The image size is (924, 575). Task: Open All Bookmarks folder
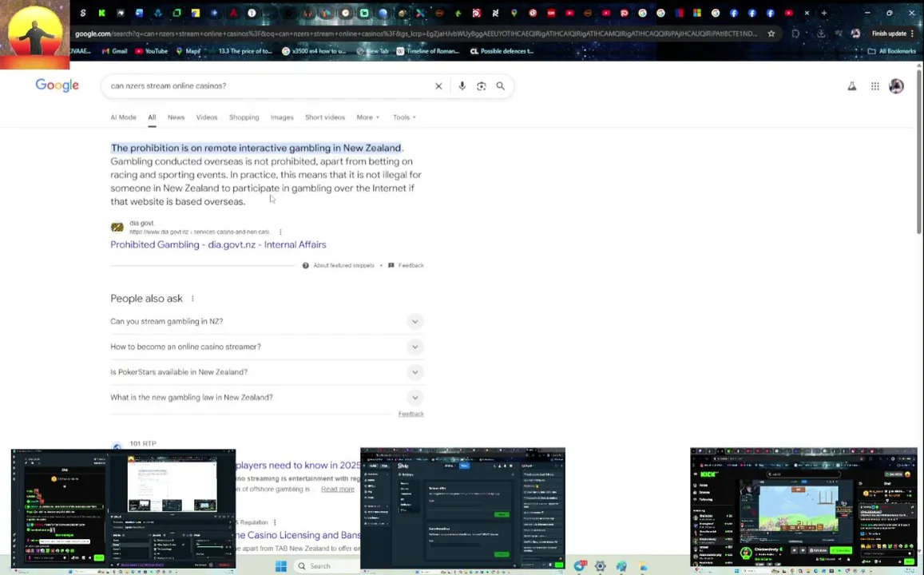[891, 51]
